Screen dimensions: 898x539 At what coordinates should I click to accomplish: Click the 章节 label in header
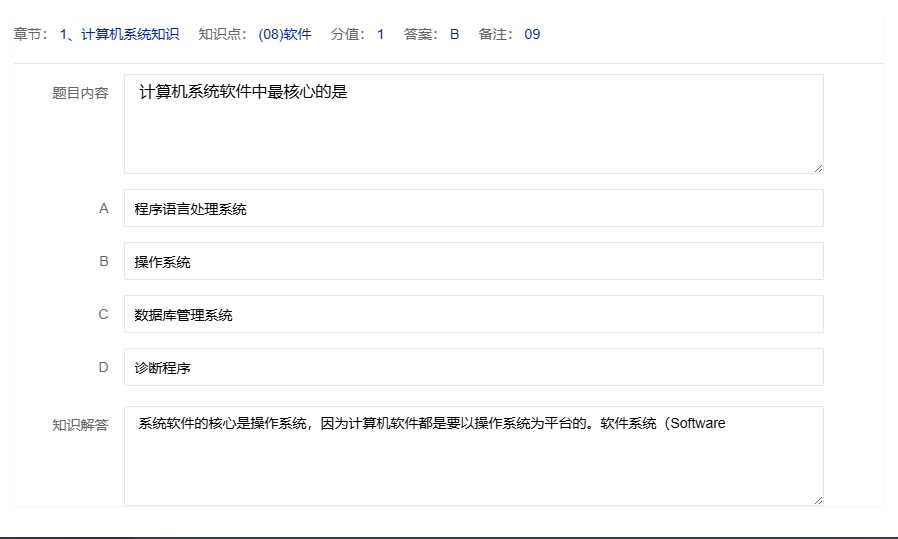point(28,35)
